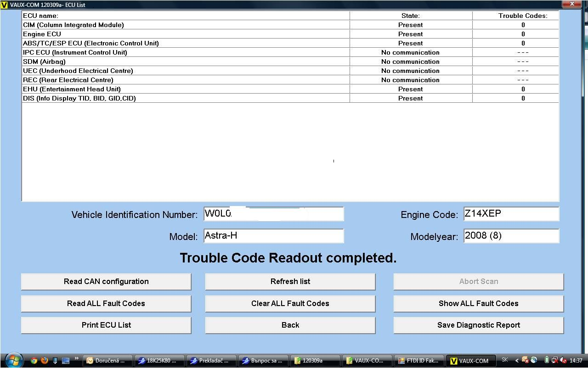Show hidden system tray icons
This screenshot has width=588, height=368.
[517, 361]
